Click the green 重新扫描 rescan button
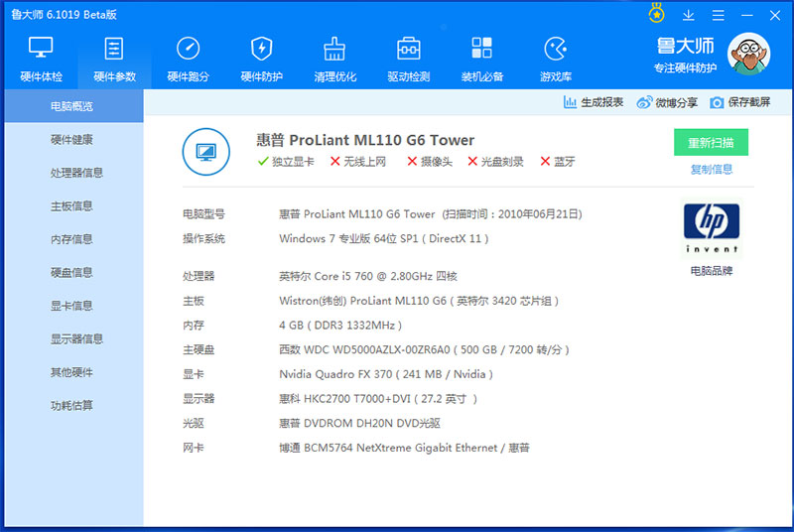The image size is (794, 532). coord(711,143)
